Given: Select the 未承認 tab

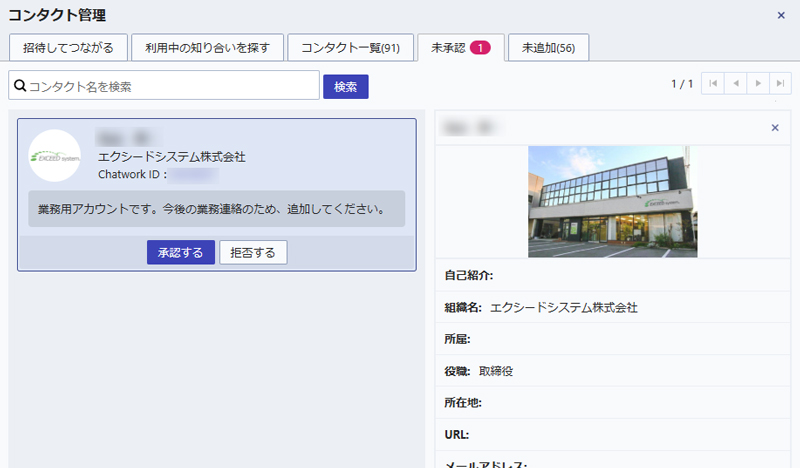Looking at the screenshot, I should tap(461, 47).
